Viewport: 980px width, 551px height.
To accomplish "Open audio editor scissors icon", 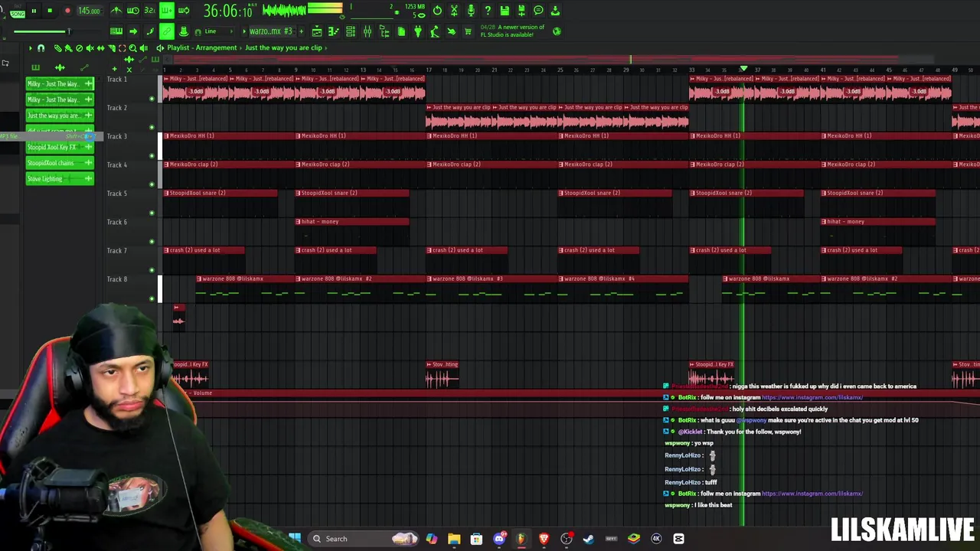I will pos(454,11).
